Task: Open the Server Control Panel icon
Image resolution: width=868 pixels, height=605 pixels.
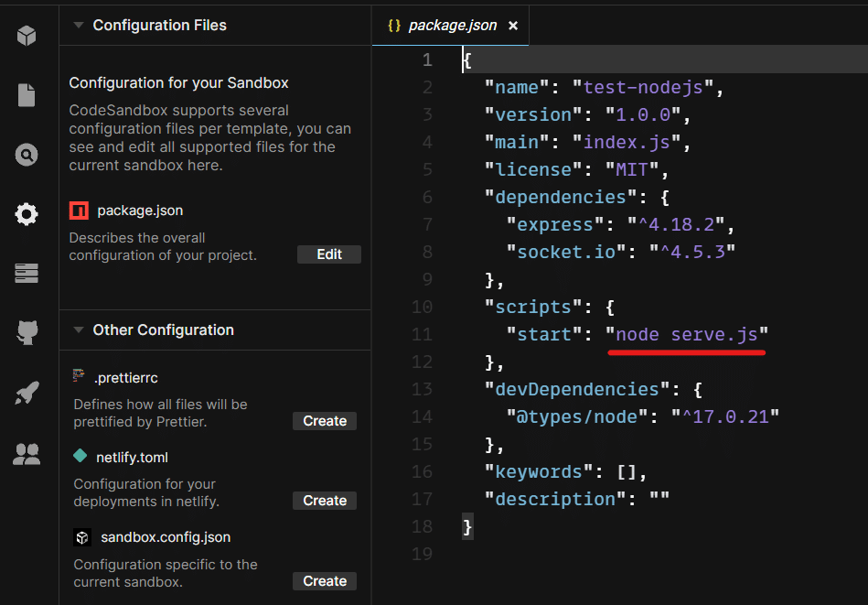Action: coord(27,274)
